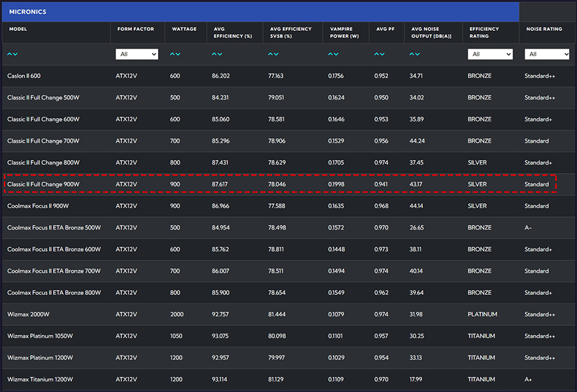Screen dimensions: 577x392
Task: Open the Efficiency Rating filter dropdown
Action: click(x=490, y=54)
